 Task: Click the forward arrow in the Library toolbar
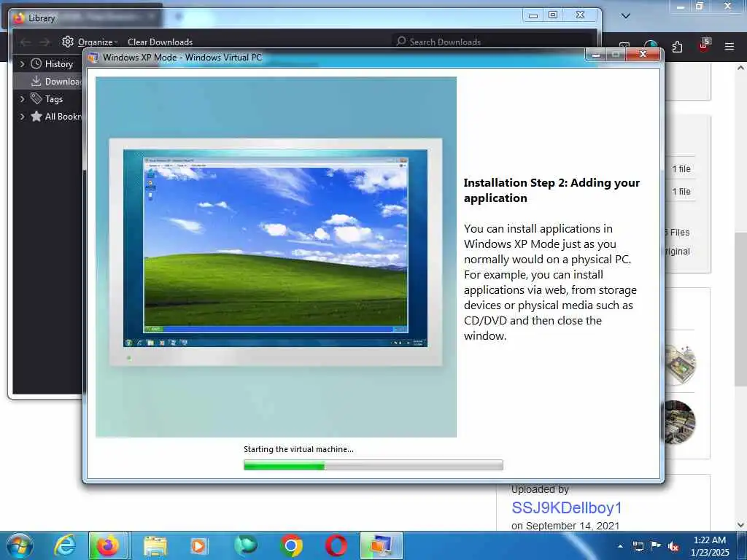point(44,42)
